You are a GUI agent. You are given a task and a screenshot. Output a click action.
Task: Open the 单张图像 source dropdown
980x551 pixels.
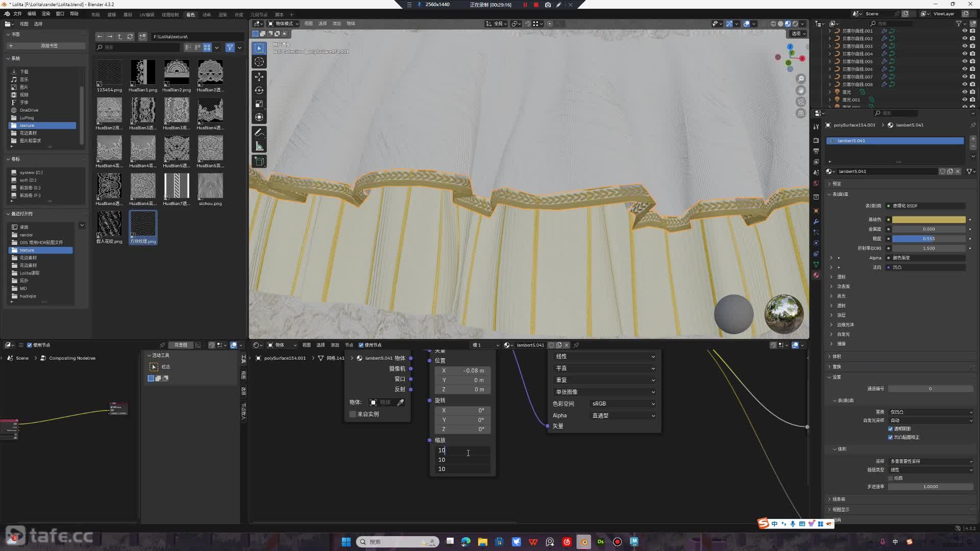tap(604, 392)
